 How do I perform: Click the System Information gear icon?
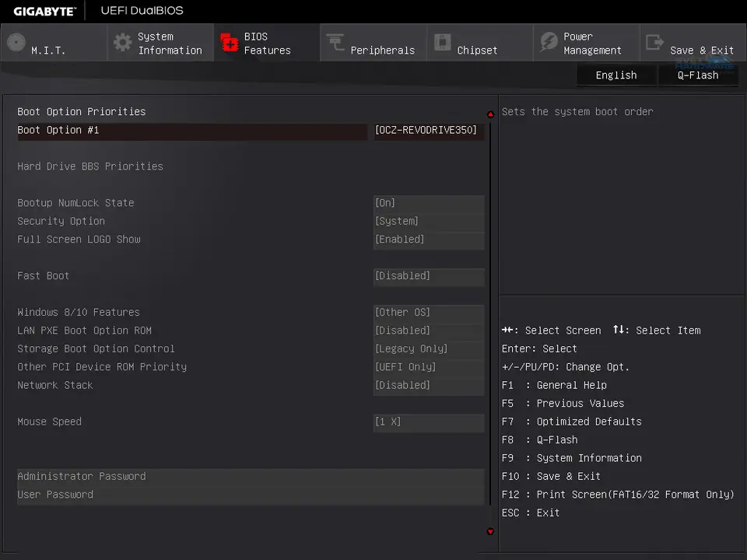[122, 43]
